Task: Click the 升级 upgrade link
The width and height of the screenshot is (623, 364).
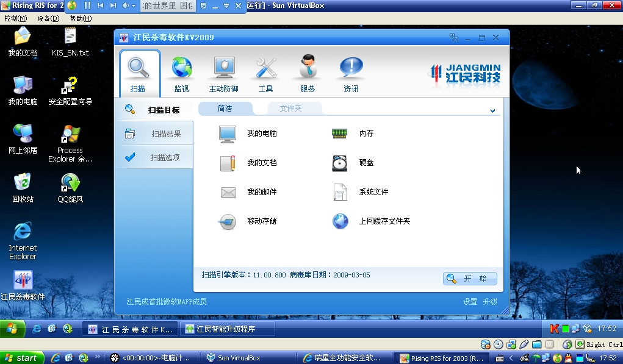Action: click(490, 302)
